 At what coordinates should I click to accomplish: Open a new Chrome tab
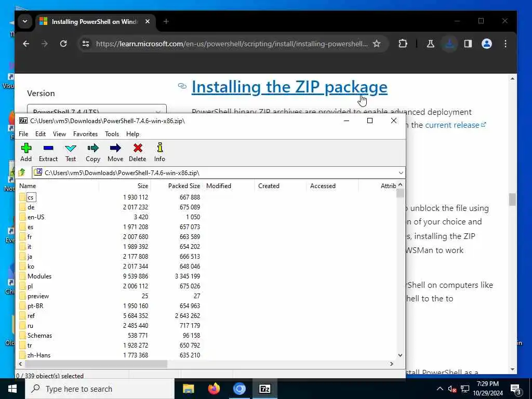click(x=166, y=21)
